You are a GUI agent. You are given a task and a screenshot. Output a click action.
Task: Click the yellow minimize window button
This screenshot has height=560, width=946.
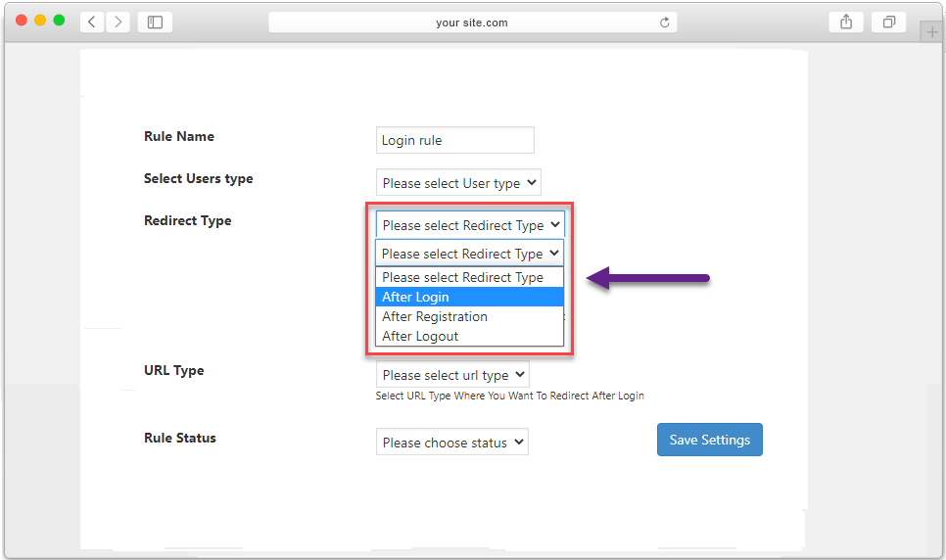pos(40,21)
